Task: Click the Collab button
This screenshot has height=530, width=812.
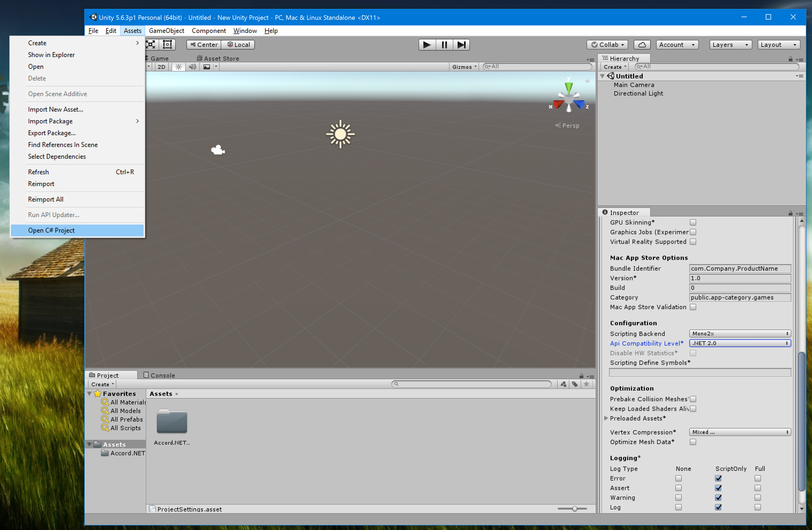Action: tap(608, 45)
